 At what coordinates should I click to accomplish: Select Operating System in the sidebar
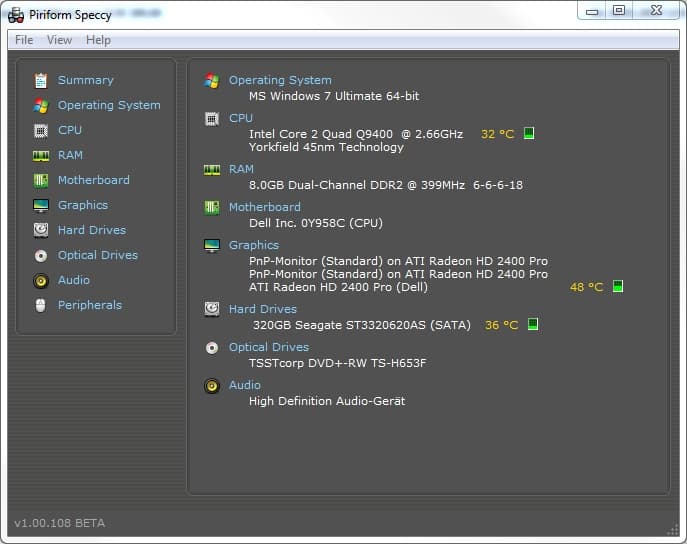[x=109, y=106]
